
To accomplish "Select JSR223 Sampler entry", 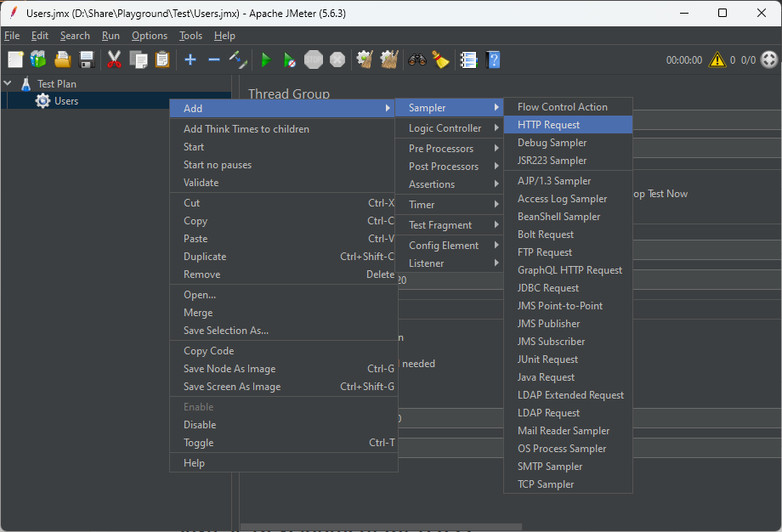I will [x=568, y=161].
